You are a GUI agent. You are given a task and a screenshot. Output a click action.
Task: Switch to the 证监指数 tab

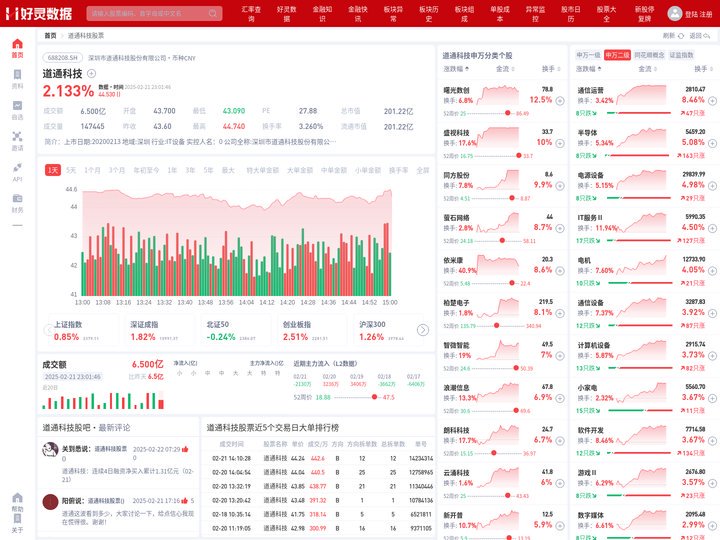pyautogui.click(x=681, y=55)
